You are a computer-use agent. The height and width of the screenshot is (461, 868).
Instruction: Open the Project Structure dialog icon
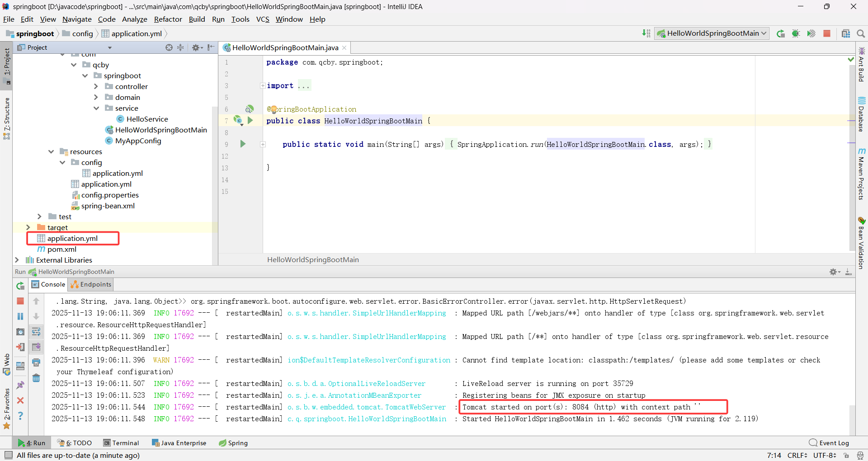point(846,33)
